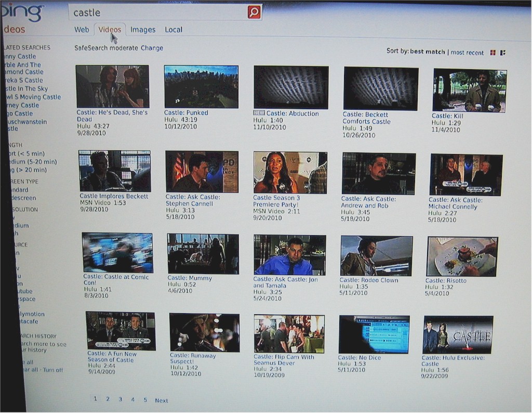The image size is (532, 413).
Task: Open the 'Castle: Hulu Exclusive: Castle' link
Action: pyautogui.click(x=453, y=360)
